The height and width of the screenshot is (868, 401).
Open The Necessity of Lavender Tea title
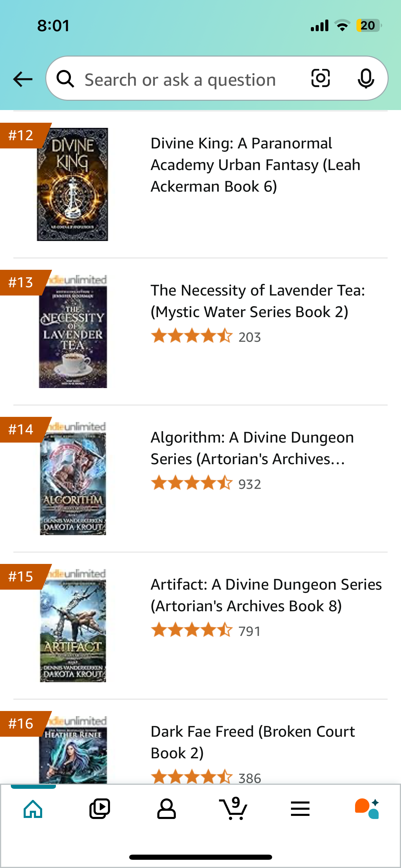258,301
